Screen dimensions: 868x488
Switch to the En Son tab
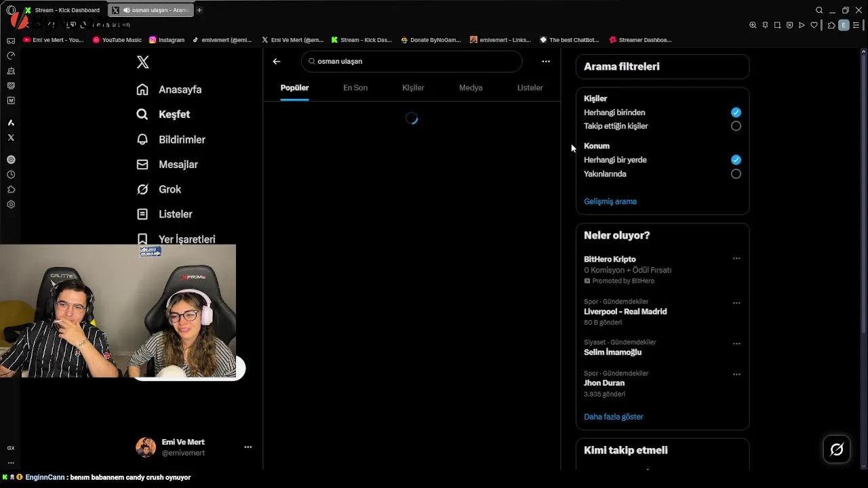tap(355, 87)
